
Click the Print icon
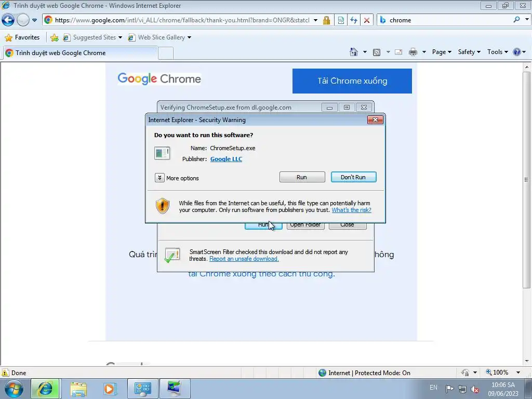click(x=413, y=52)
